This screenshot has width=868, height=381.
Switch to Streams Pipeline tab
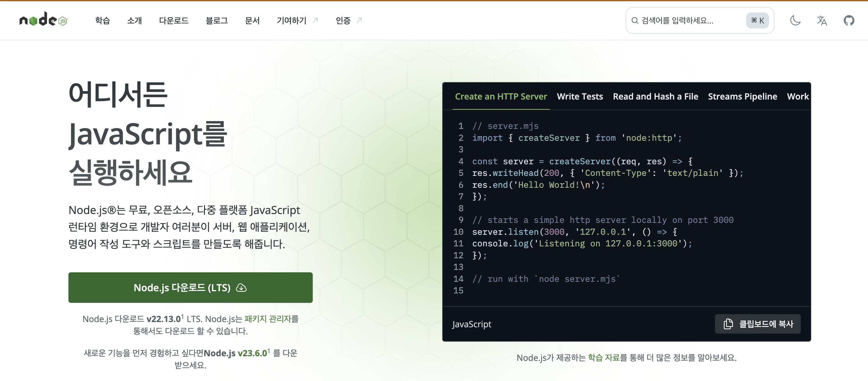pyautogui.click(x=742, y=96)
